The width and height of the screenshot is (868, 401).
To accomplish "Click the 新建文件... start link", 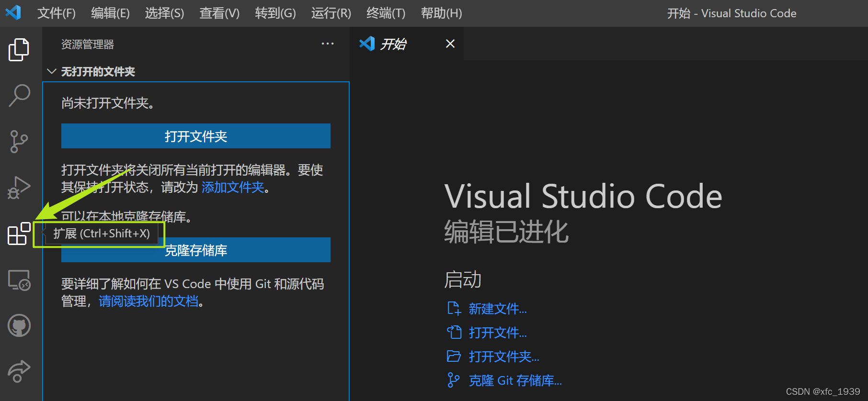I will point(498,309).
